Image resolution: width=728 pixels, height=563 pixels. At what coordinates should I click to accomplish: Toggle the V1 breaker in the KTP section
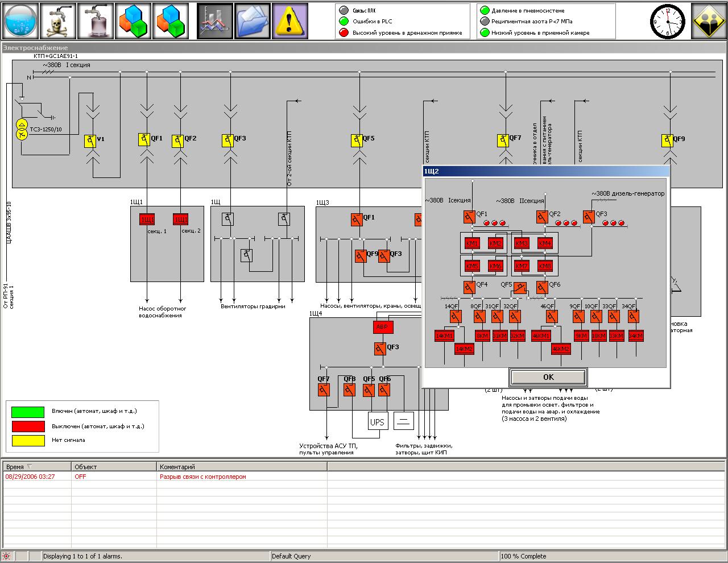(x=90, y=140)
